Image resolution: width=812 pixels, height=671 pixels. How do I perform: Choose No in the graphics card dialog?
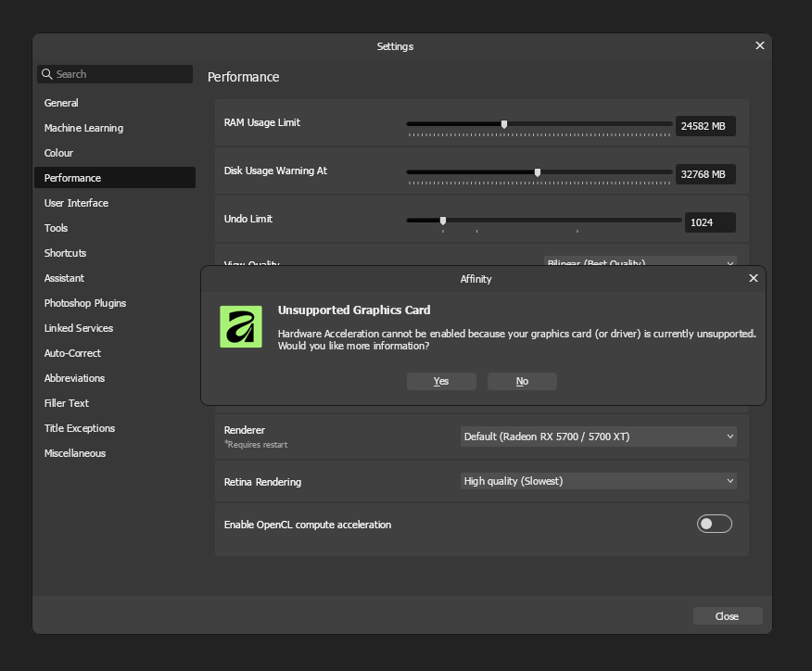(x=522, y=381)
